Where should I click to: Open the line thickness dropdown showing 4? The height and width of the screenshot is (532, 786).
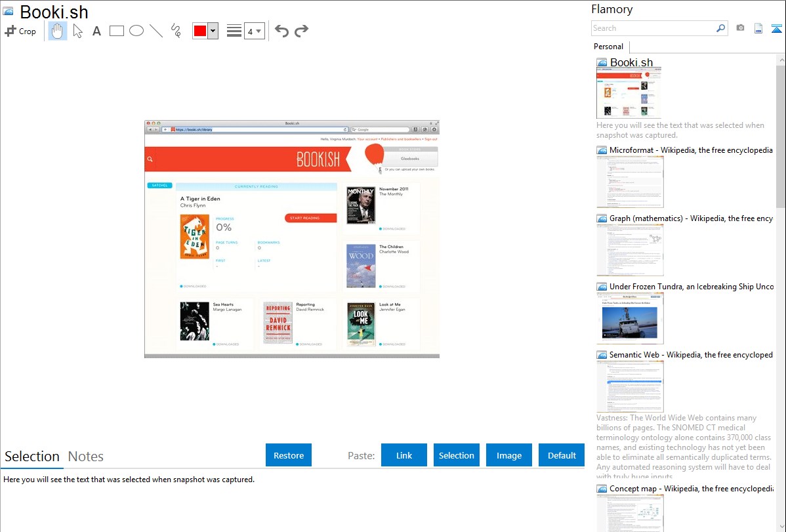tap(254, 31)
